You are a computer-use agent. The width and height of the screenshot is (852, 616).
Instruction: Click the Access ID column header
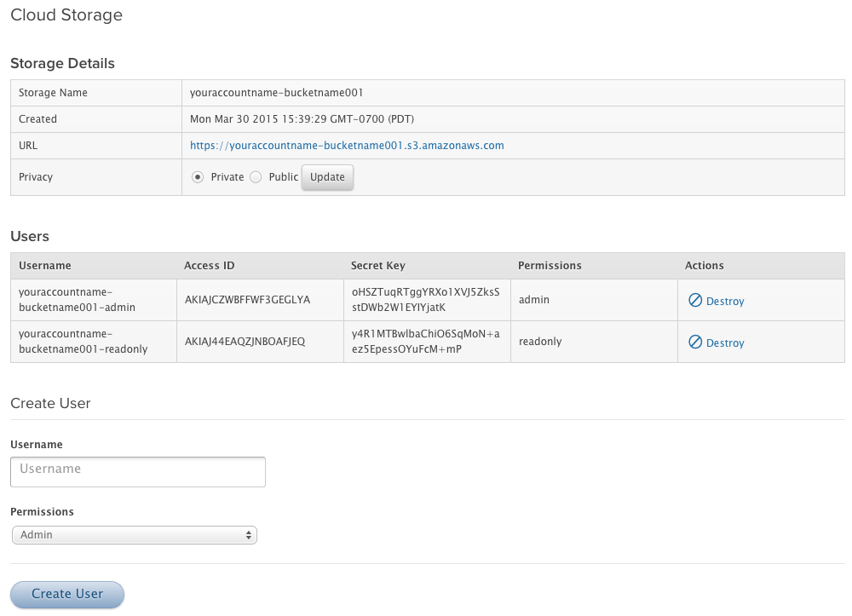[210, 266]
